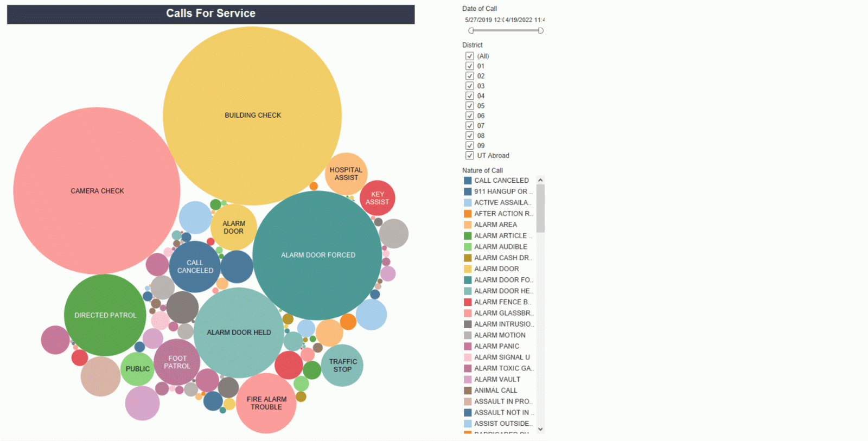Select ASSAULT IN PRO.. legend entry
This screenshot has height=441, width=868.
click(499, 401)
